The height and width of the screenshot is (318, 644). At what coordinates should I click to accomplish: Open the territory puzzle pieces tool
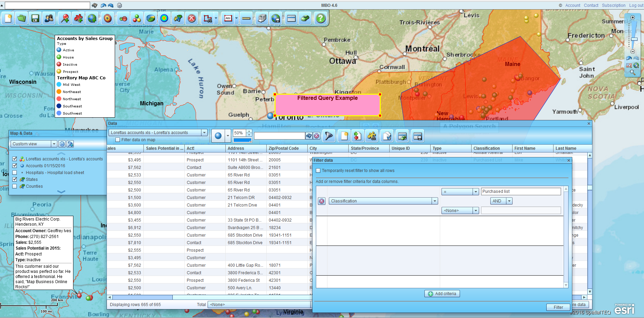[x=178, y=18]
